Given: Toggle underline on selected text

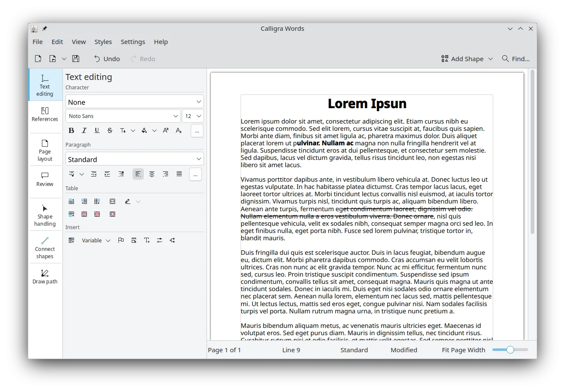Looking at the screenshot, I should [x=97, y=130].
